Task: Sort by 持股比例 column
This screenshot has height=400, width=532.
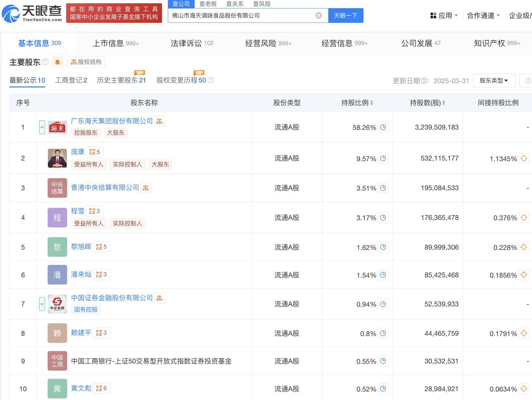Action: 357,103
